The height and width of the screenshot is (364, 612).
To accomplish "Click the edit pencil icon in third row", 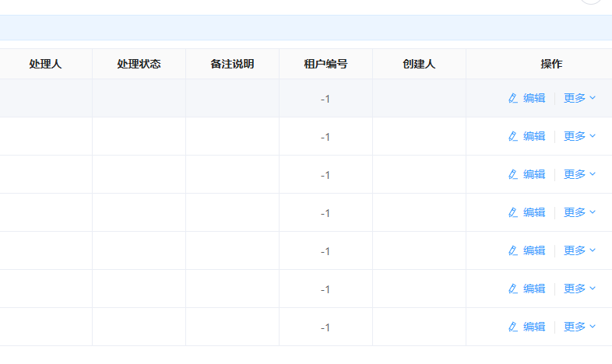I will tap(513, 174).
